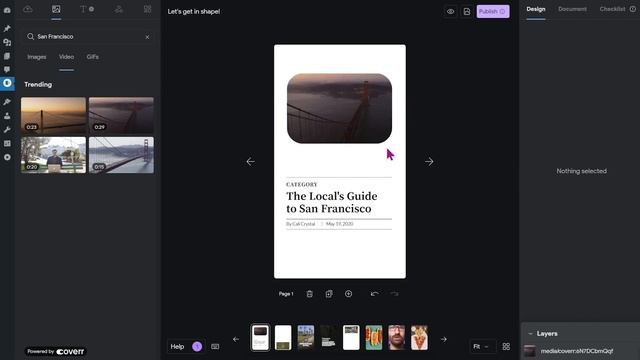The image size is (640, 360).
Task: Open Appearance menu in WordPress sidebar
Action: coord(7,102)
